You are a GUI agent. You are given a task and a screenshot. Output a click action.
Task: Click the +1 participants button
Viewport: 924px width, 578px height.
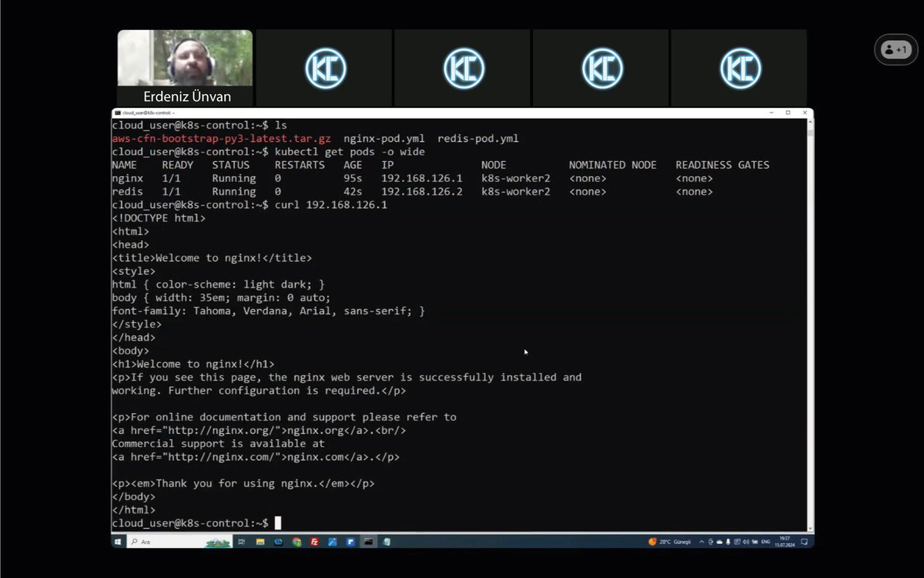[x=896, y=49]
